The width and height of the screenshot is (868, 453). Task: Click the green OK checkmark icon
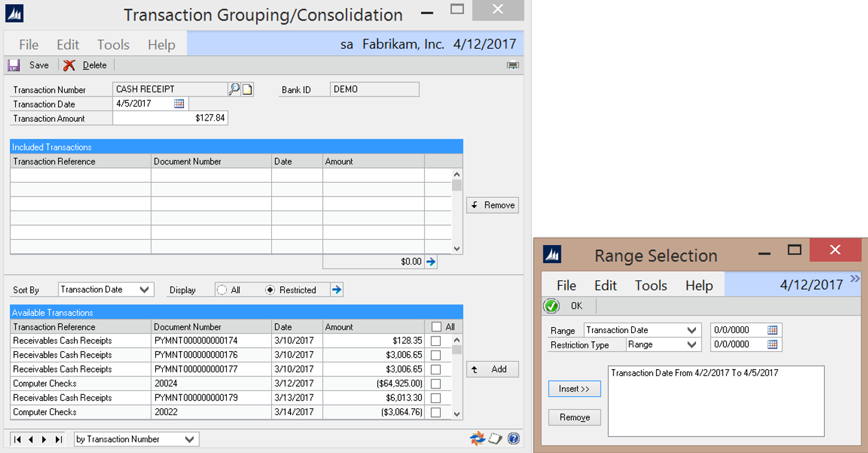[x=551, y=306]
